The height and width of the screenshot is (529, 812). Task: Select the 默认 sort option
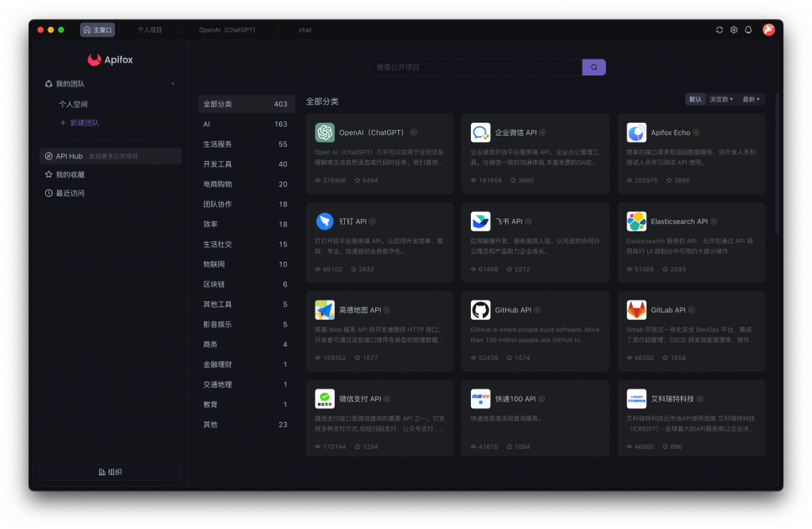coord(695,99)
